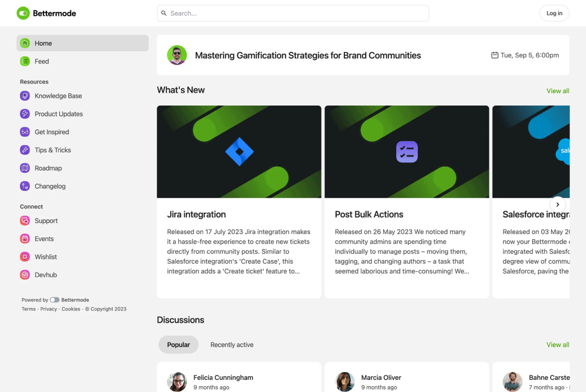Click View all in the Discussions section

558,344
